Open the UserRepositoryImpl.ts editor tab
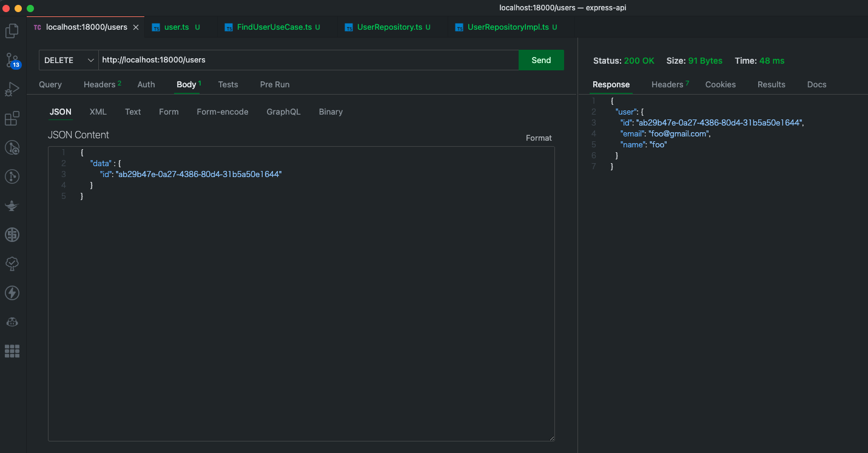The width and height of the screenshot is (868, 453). tap(508, 27)
